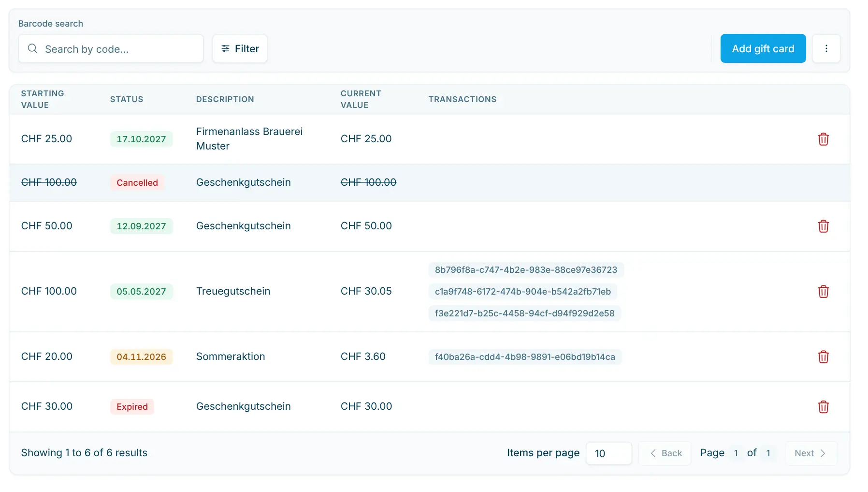The width and height of the screenshot is (868, 492).
Task: Click the 04.11.2026 status badge
Action: [x=141, y=357]
